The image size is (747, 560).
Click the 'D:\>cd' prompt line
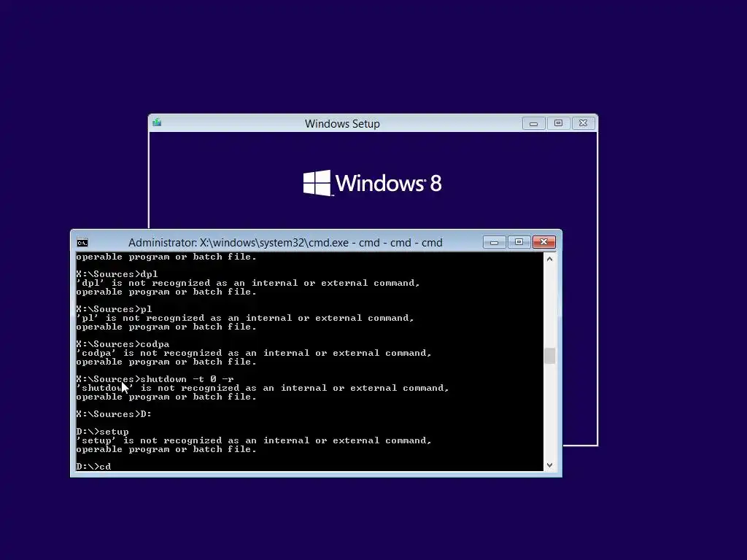click(93, 467)
